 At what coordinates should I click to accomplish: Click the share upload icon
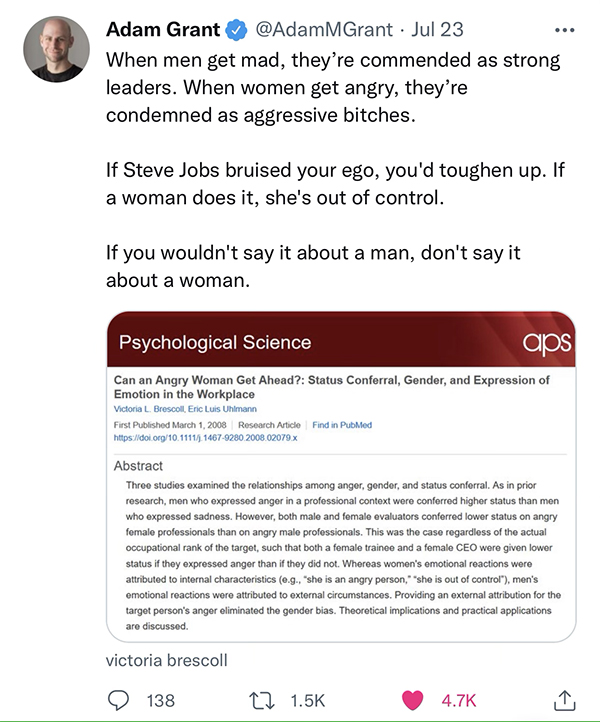click(x=564, y=700)
